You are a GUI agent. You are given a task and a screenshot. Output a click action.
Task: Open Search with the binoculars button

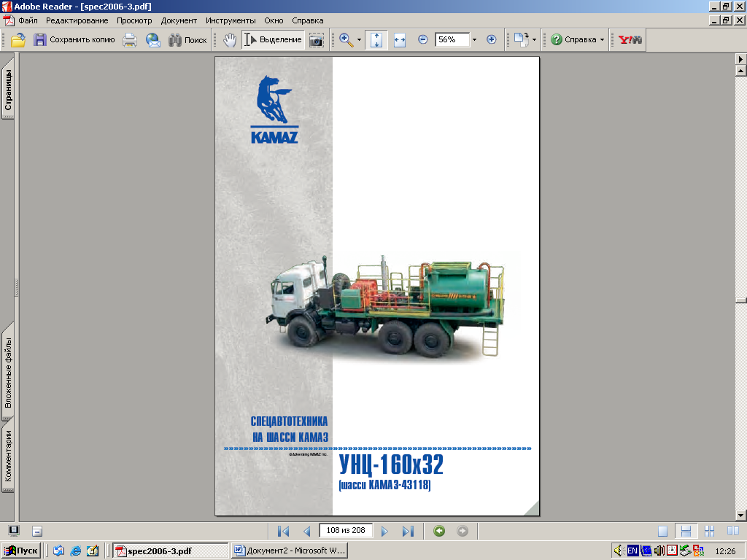point(187,40)
